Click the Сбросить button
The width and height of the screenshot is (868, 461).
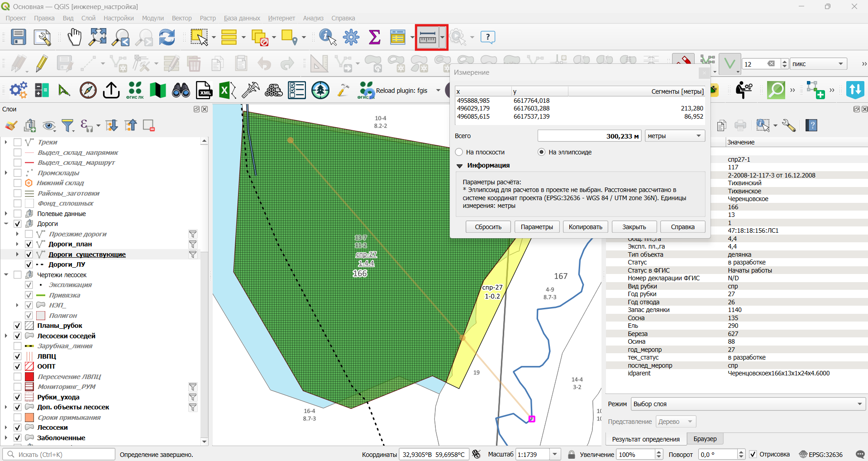click(x=488, y=227)
